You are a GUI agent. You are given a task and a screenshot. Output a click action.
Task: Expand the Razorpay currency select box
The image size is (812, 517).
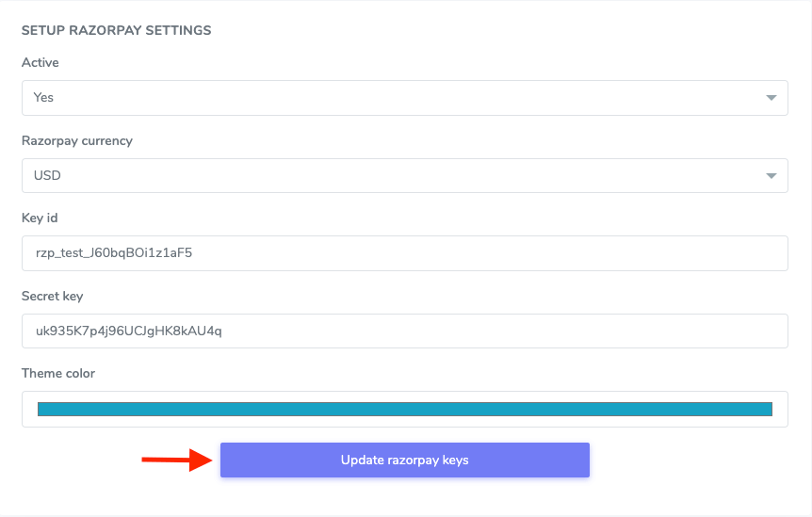tap(404, 175)
